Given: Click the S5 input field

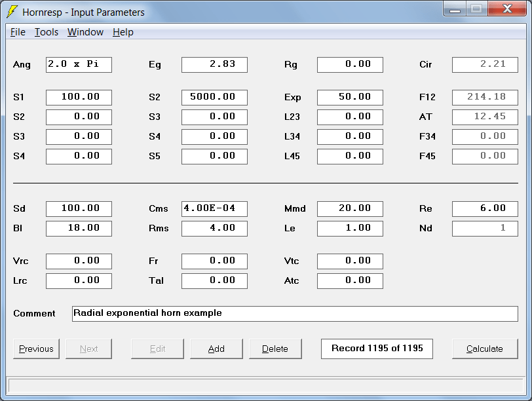Looking at the screenshot, I should (x=214, y=157).
